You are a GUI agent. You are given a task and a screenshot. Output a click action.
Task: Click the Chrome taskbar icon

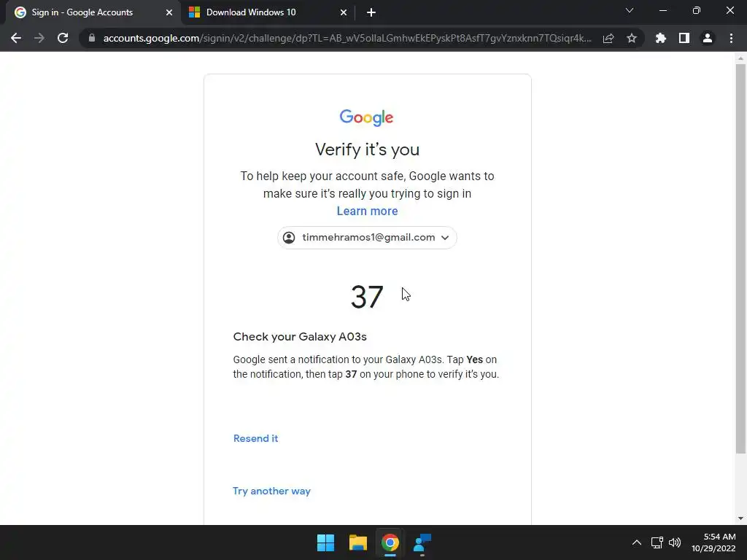[x=390, y=542]
